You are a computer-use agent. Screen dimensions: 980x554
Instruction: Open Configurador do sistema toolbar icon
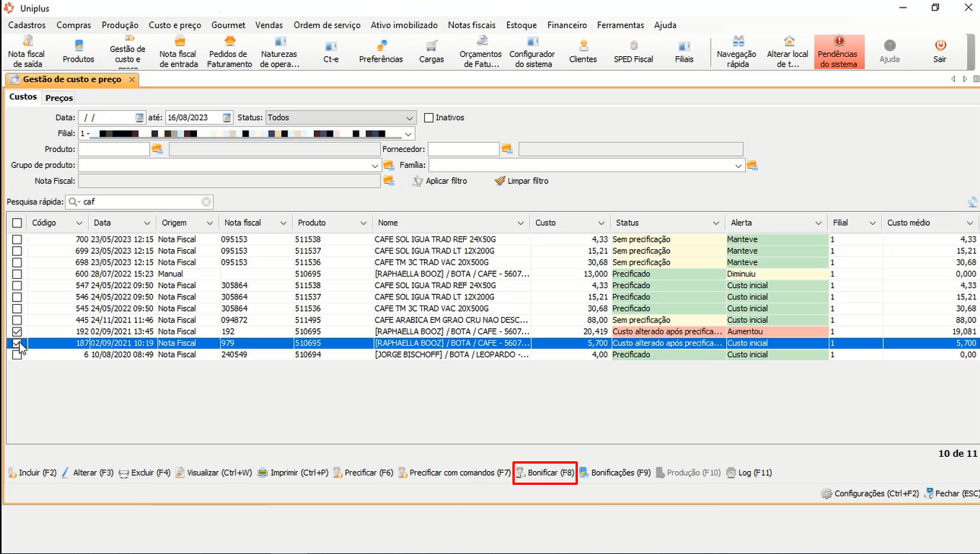(x=531, y=52)
